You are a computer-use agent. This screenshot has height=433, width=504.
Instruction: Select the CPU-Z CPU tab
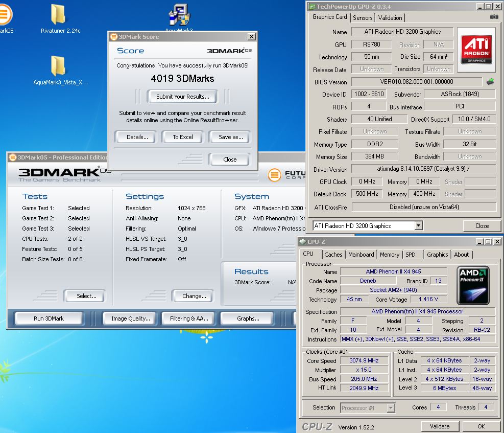tap(308, 254)
